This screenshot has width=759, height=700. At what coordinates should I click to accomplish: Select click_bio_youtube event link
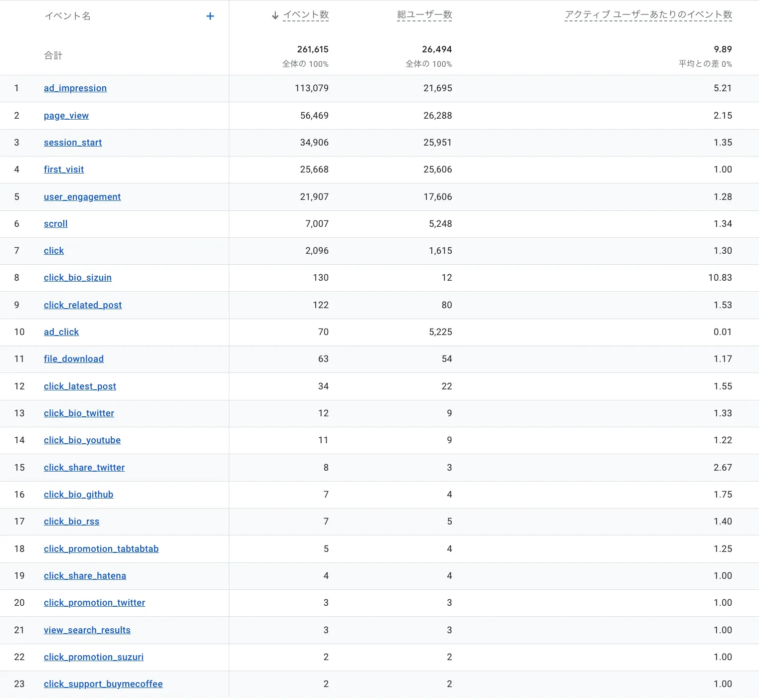pyautogui.click(x=82, y=440)
